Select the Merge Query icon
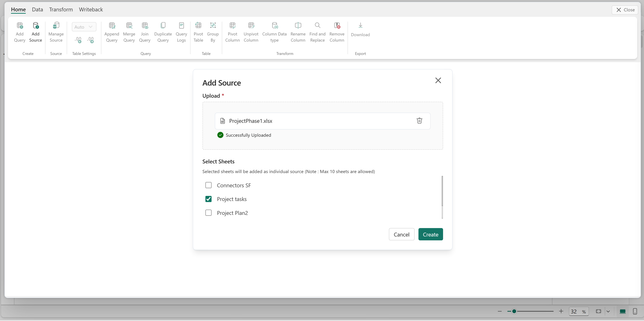The width and height of the screenshot is (644, 321). click(129, 26)
